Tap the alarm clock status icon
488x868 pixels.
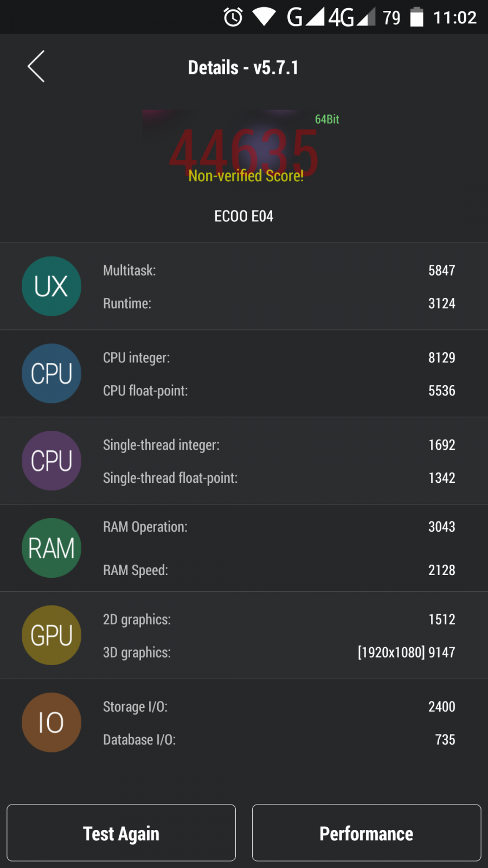coord(233,17)
